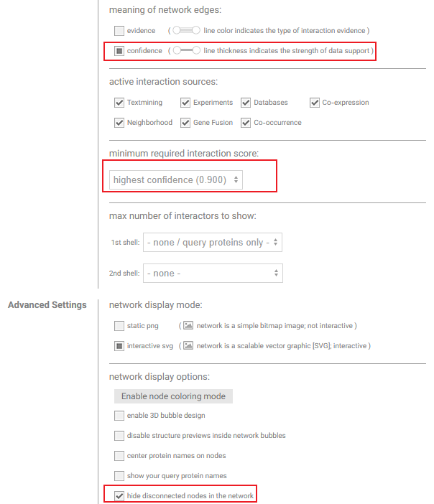The image size is (434, 504).
Task: Enable 3D bubble design checkbox
Action: point(119,416)
